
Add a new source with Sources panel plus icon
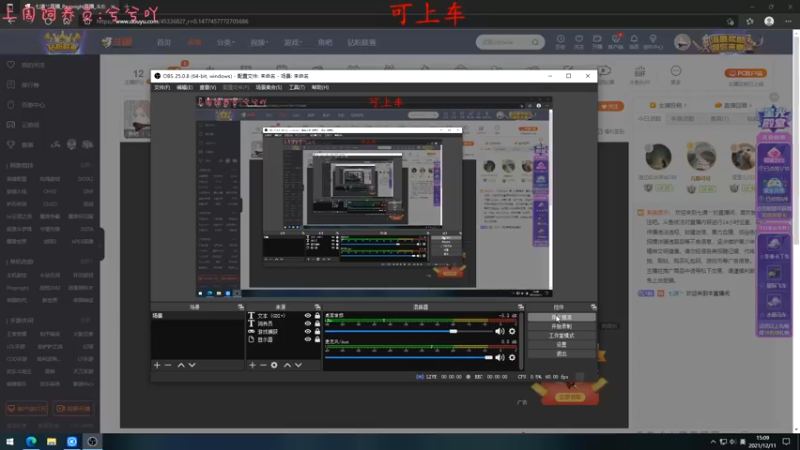point(252,365)
